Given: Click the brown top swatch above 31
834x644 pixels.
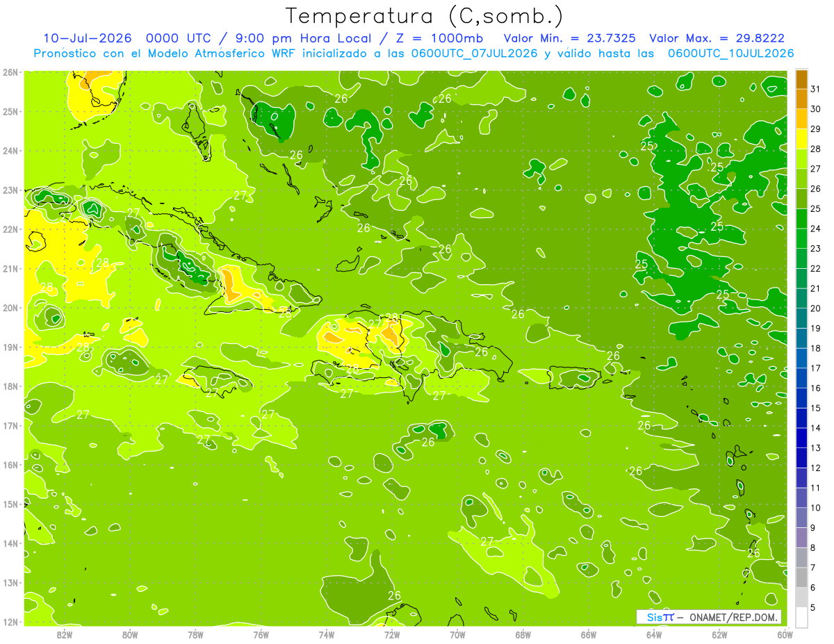Looking at the screenshot, I should (801, 80).
